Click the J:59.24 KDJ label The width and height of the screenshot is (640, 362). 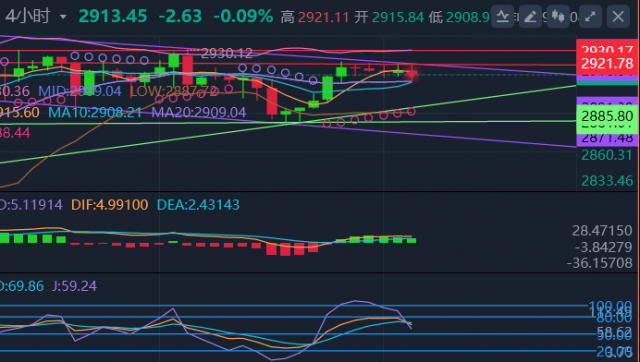click(x=75, y=286)
